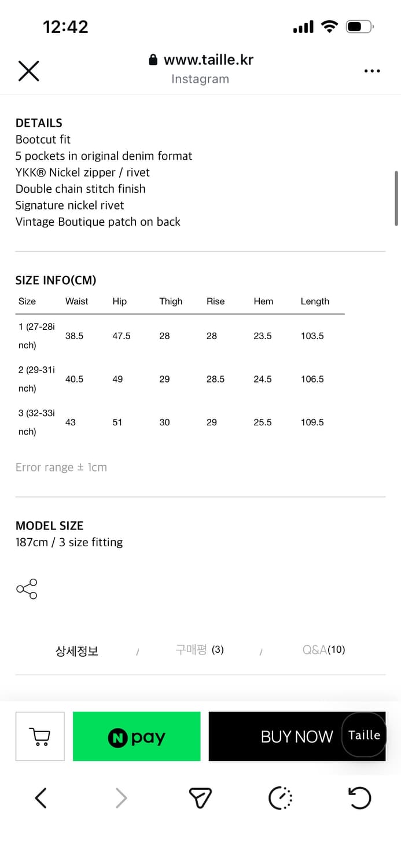Go back with the left arrow
Screen dimensions: 401x868
pos(41,799)
